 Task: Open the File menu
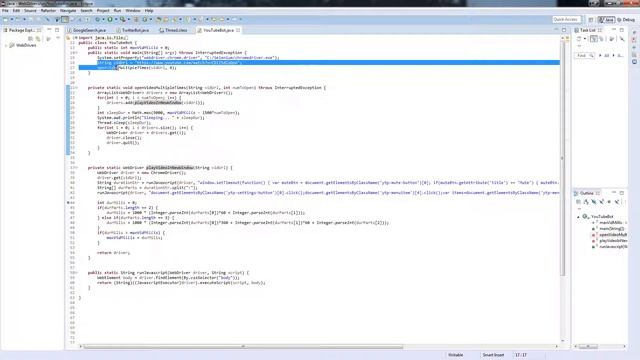[5, 11]
